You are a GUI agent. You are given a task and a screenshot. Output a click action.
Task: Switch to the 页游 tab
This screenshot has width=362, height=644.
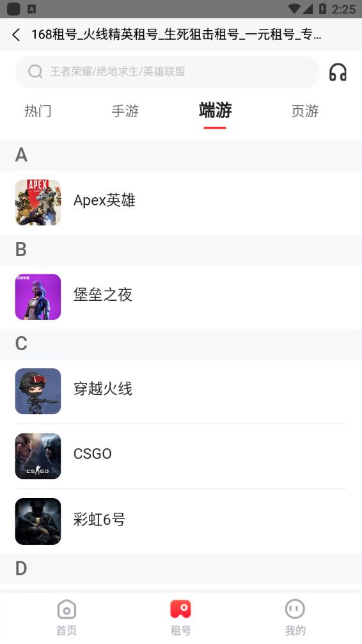tap(305, 111)
